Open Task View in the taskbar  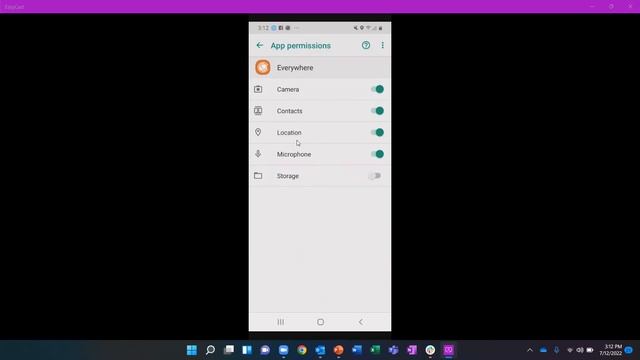[229, 350]
